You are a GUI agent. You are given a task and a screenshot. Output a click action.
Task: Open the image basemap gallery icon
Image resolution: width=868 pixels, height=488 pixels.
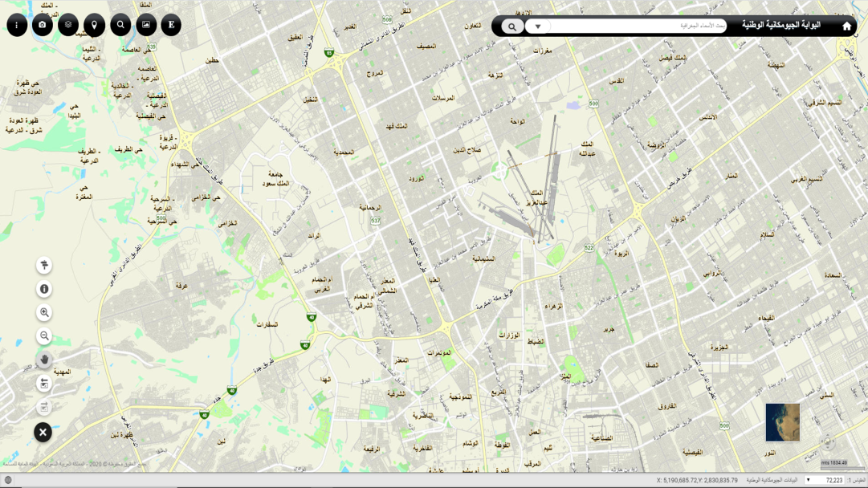click(146, 25)
